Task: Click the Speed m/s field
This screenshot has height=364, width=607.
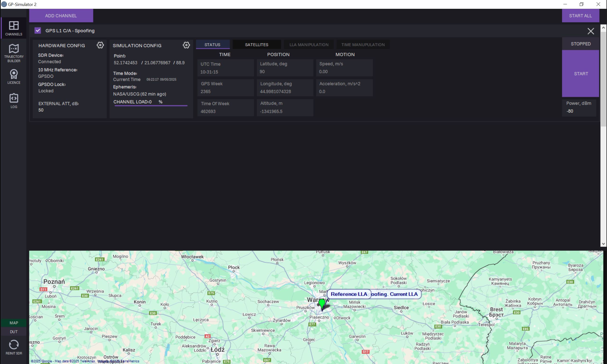Action: click(344, 68)
